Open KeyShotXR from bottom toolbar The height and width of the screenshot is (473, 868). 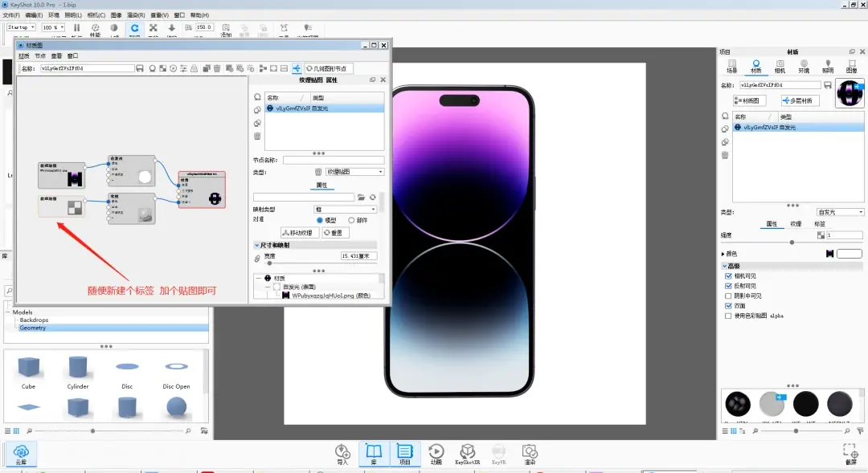tap(467, 454)
